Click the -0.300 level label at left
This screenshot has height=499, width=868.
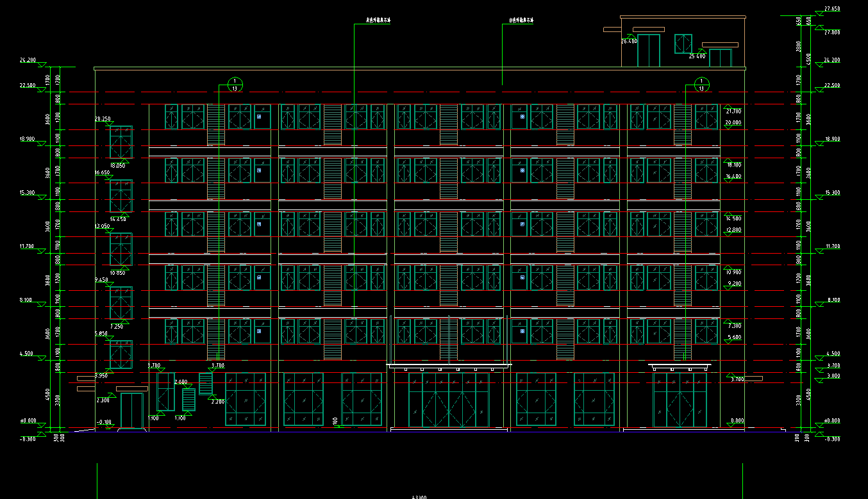27,439
